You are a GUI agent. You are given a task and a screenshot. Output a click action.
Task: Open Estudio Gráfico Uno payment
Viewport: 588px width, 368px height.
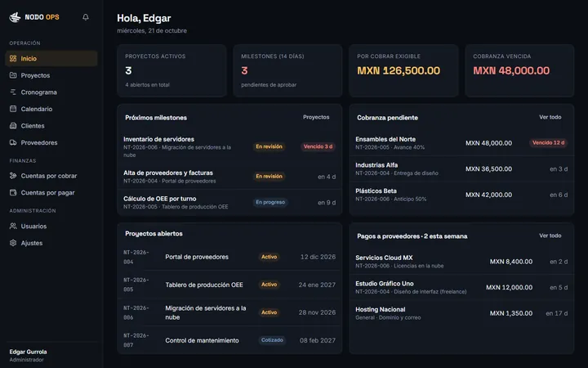[461, 287]
